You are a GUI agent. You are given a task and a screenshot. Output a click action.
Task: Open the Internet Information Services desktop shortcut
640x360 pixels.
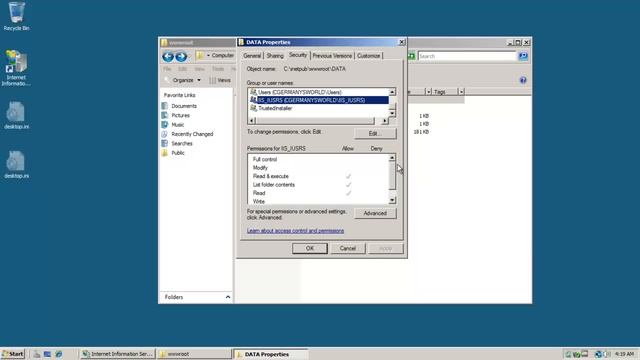tap(16, 68)
